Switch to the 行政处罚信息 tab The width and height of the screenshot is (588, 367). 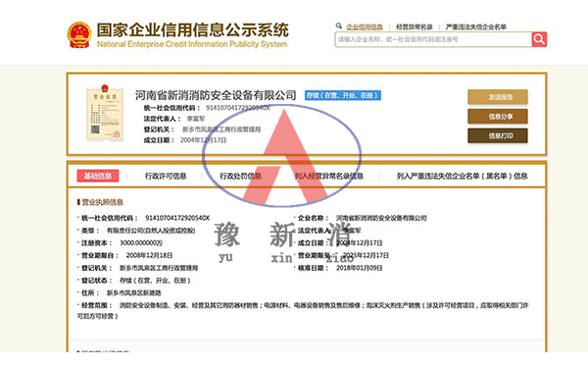(240, 176)
